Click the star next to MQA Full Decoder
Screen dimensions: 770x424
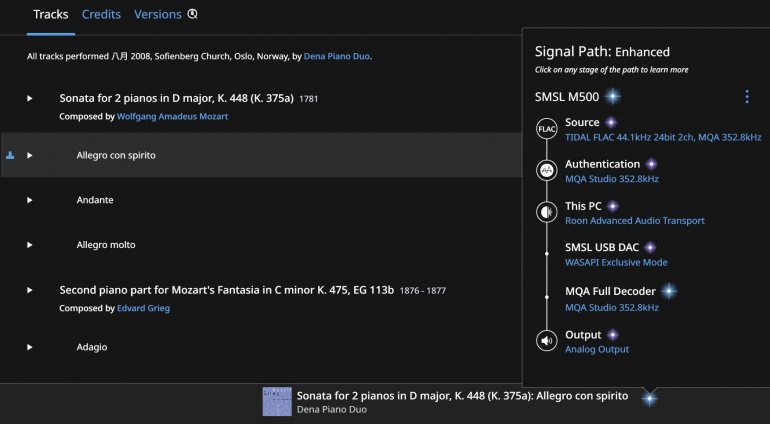click(x=669, y=291)
